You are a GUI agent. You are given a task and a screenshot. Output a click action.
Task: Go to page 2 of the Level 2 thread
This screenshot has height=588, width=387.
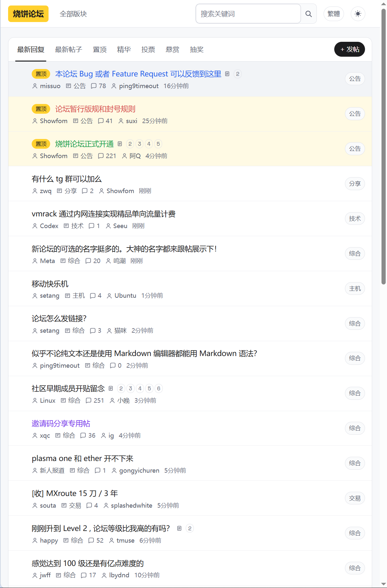click(190, 528)
